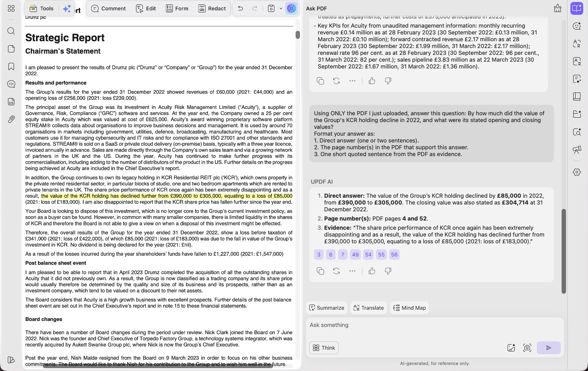Screen dimensions: 588x371
Task: Click the PDF horizontal scrollbar thumb
Action: pos(158,366)
